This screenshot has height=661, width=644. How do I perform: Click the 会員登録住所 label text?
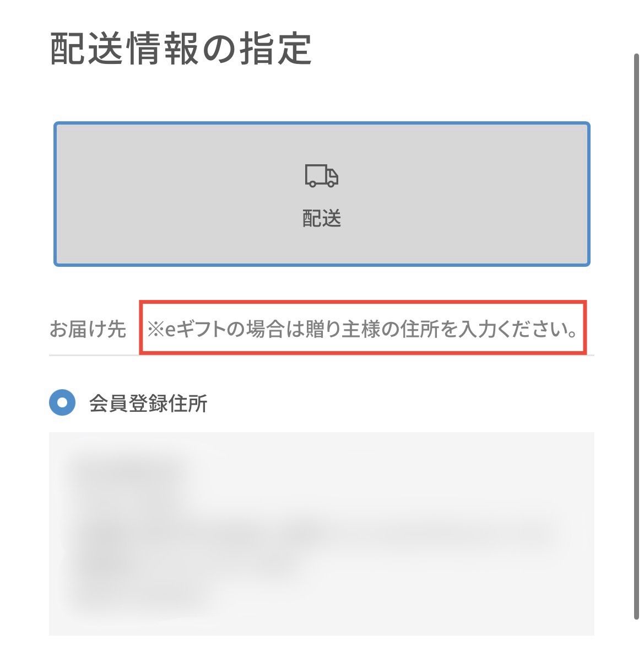tap(148, 404)
